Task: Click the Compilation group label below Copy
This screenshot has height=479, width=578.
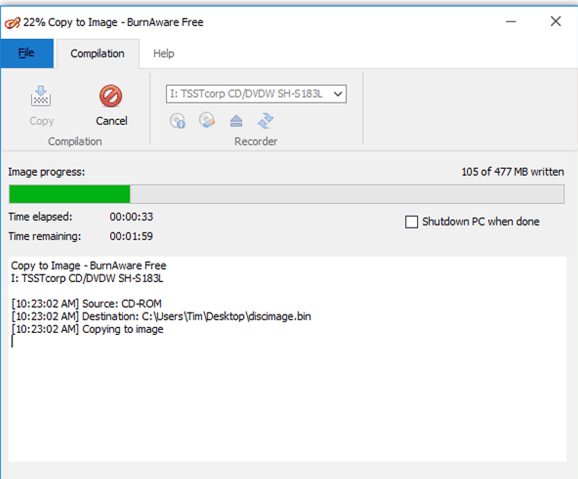Action: (75, 141)
